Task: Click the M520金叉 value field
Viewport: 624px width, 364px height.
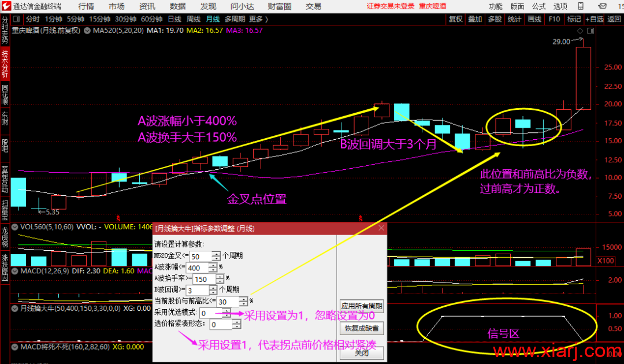Action: click(200, 257)
